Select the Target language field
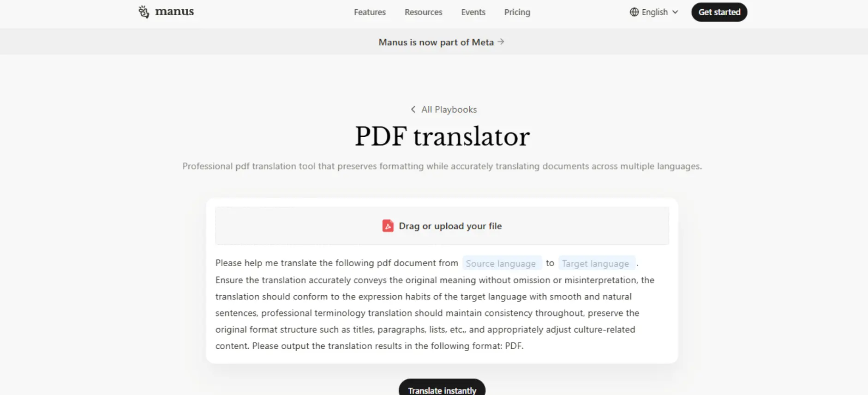The height and width of the screenshot is (395, 868). click(596, 263)
